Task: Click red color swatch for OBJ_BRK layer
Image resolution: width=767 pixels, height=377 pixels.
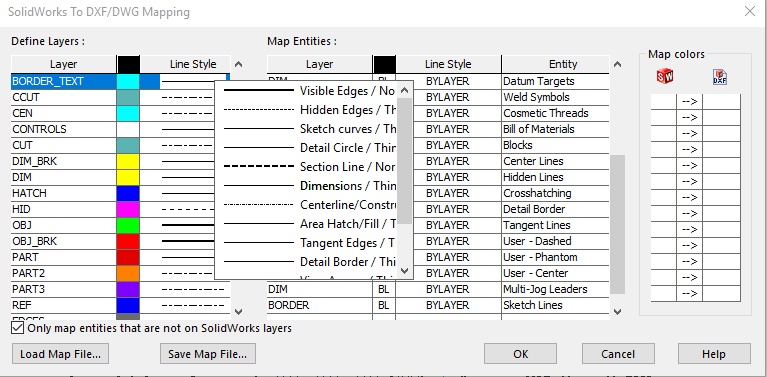Action: pos(128,241)
